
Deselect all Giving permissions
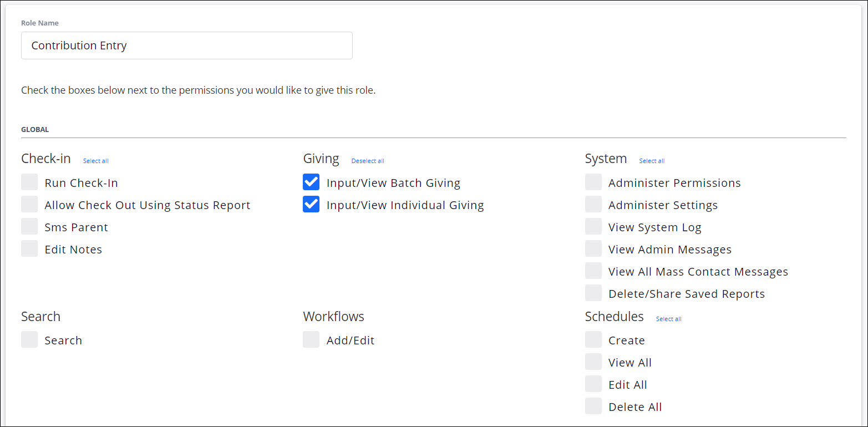367,161
